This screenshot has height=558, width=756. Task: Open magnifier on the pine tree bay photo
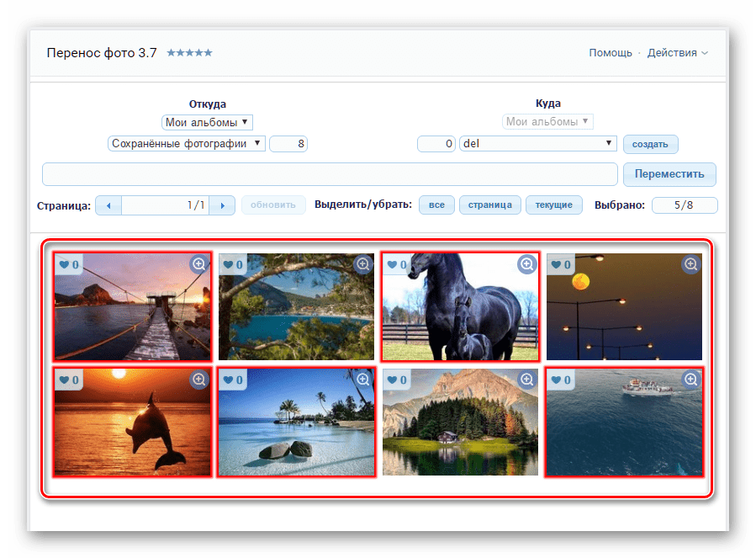(363, 264)
